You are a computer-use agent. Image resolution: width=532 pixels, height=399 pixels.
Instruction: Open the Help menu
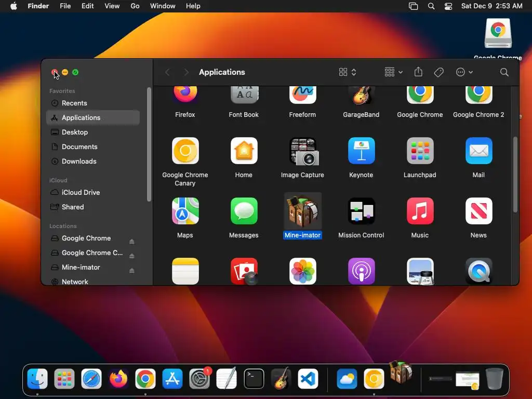pos(193,6)
